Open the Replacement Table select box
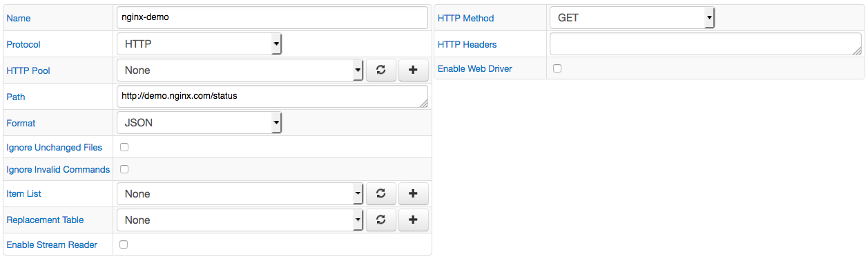The width and height of the screenshot is (868, 259). (x=240, y=220)
